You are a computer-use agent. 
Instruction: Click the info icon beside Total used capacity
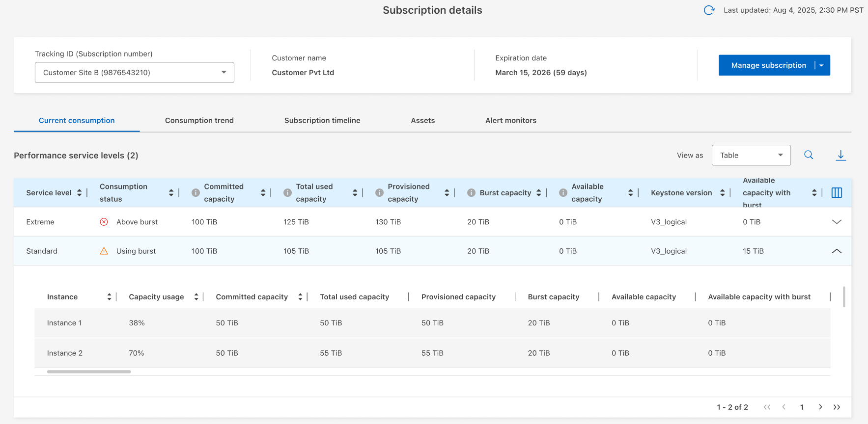(287, 193)
